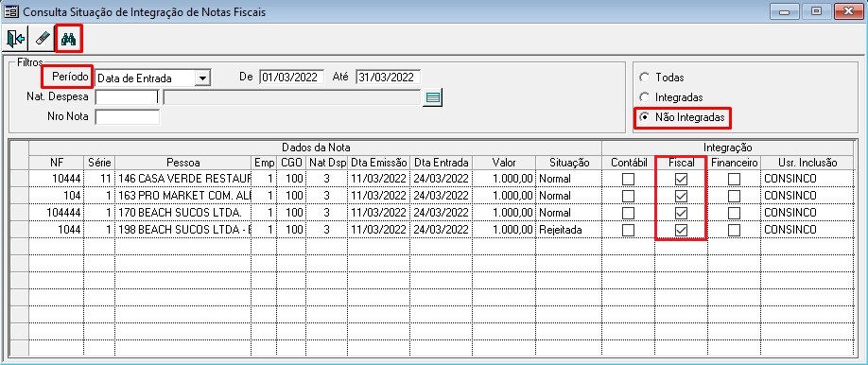Click row selector for NF 10444
This screenshot has height=365, width=868.
click(x=20, y=179)
